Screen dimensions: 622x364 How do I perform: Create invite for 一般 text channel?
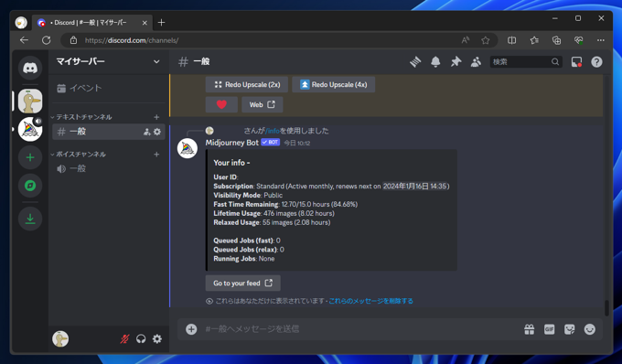point(146,132)
